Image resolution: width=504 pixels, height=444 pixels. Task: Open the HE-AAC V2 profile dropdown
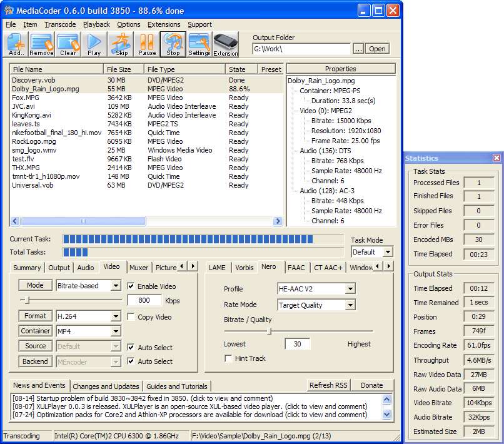click(350, 289)
